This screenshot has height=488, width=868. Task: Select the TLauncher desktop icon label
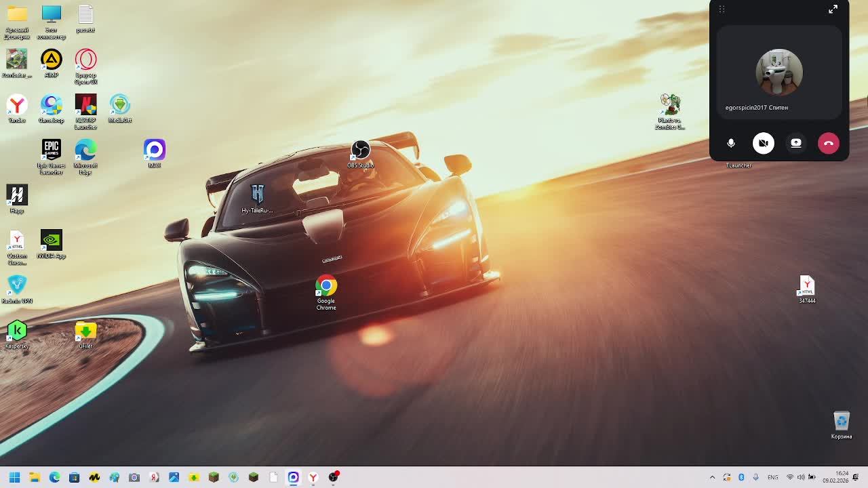pyautogui.click(x=739, y=165)
